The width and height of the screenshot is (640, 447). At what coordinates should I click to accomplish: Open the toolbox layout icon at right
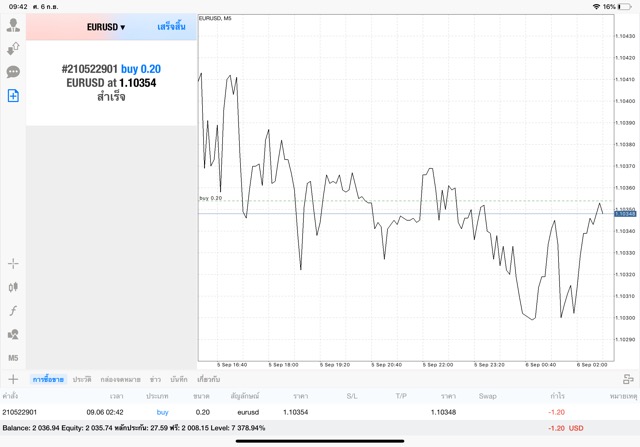pyautogui.click(x=628, y=379)
